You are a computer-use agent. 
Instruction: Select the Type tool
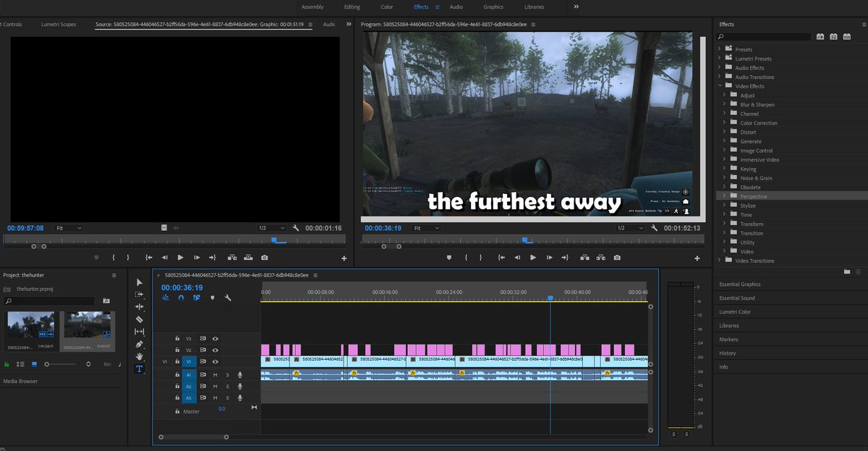click(x=140, y=368)
